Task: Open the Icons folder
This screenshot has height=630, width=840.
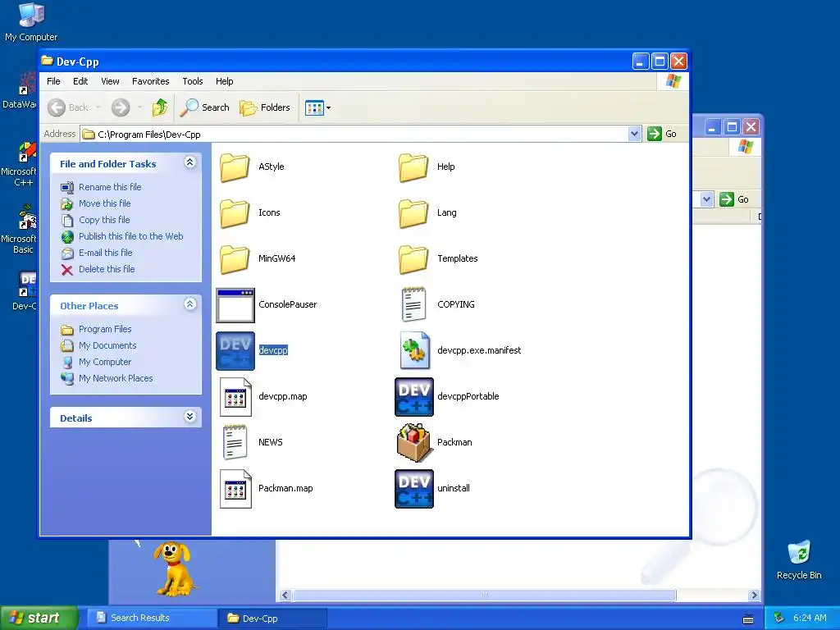Action: [x=235, y=213]
